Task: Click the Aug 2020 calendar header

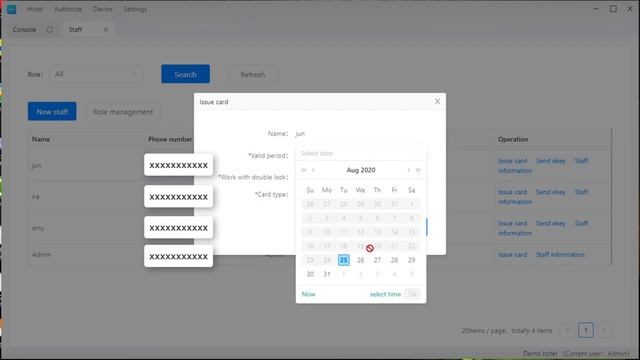Action: pos(361,170)
